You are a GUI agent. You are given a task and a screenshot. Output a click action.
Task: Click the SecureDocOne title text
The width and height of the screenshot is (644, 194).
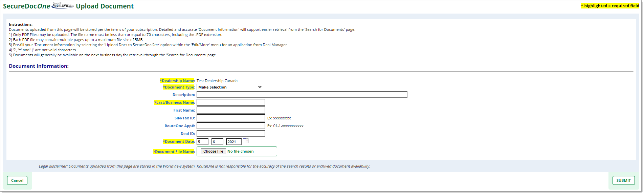click(x=27, y=6)
